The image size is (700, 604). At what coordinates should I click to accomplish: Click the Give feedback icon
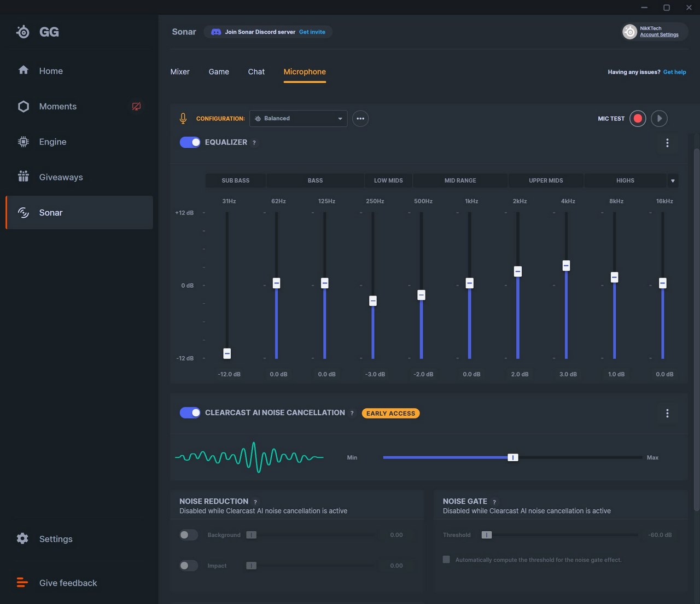22,583
